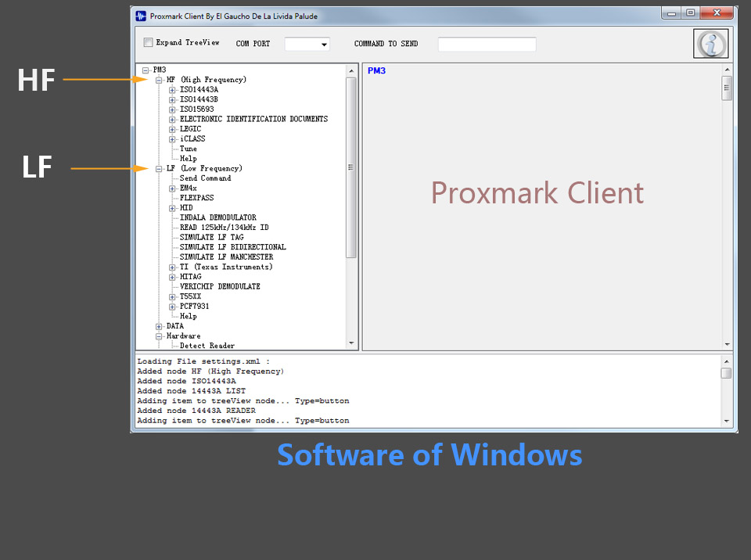This screenshot has height=560, width=751.
Task: Choose Send Command under LF
Action: [x=205, y=178]
